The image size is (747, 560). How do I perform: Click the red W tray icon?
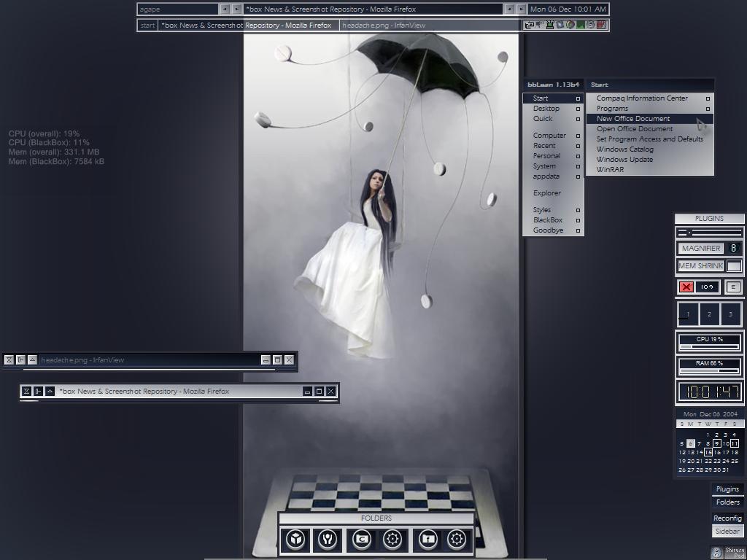pyautogui.click(x=601, y=25)
